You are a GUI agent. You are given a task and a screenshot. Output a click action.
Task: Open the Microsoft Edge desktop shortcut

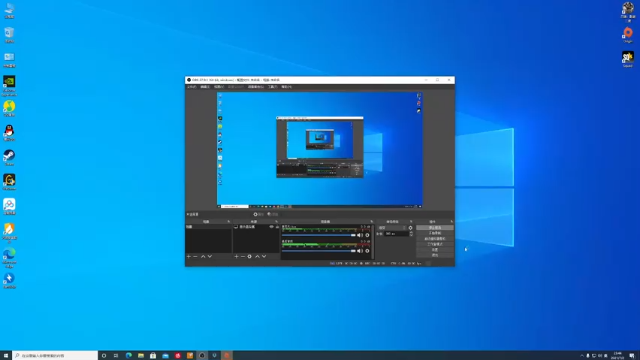[9, 258]
